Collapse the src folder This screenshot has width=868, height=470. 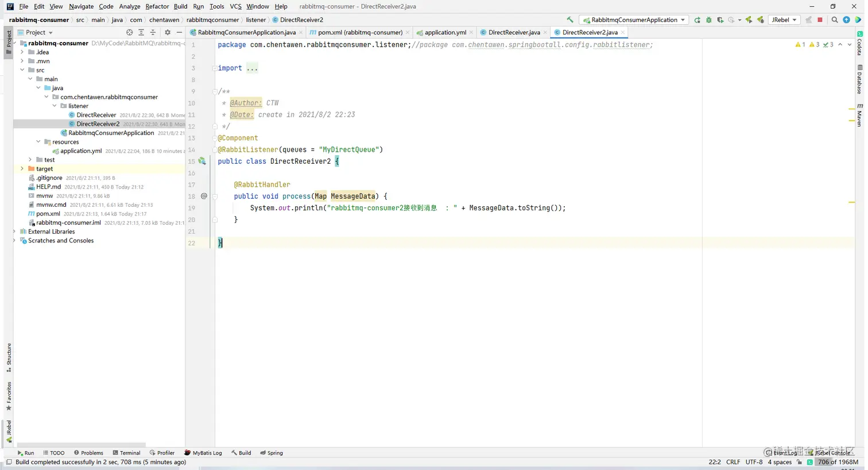(22, 70)
